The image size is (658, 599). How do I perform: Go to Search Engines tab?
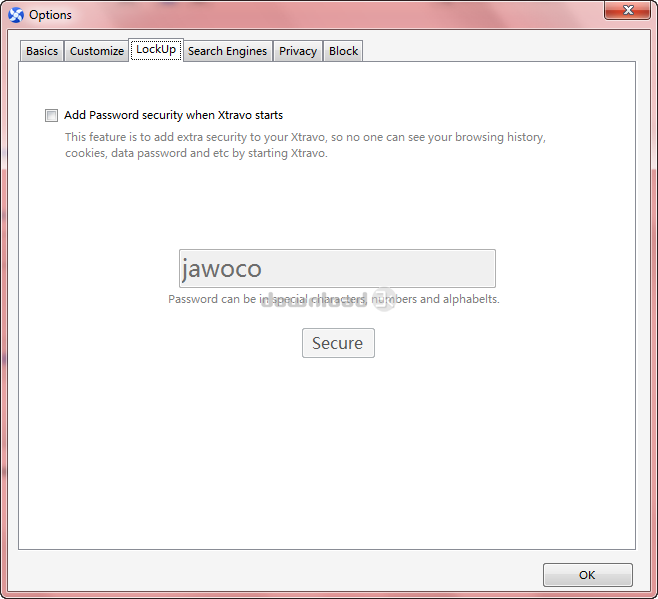227,51
